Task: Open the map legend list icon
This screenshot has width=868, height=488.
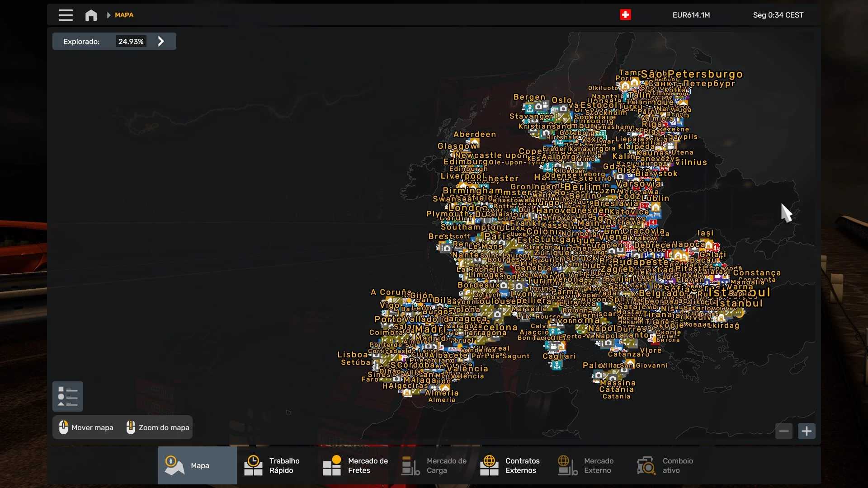Action: [68, 396]
